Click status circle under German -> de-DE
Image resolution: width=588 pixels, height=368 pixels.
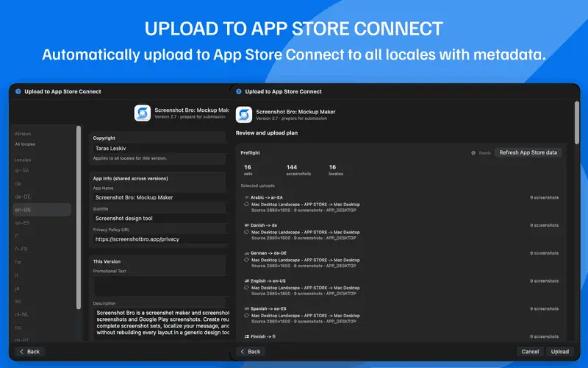tap(246, 260)
